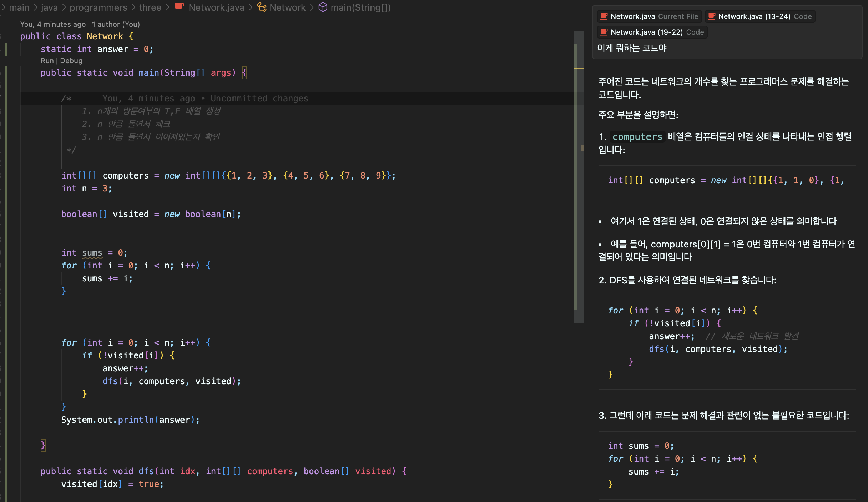Select Network.java (19-22) Code chip
The image size is (868, 502).
652,32
